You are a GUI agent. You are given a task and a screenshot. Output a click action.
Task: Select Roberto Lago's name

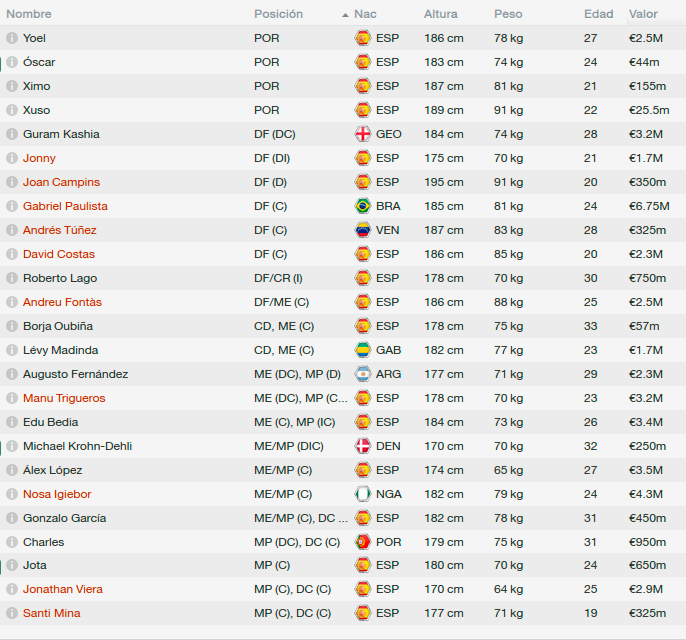tap(60, 278)
